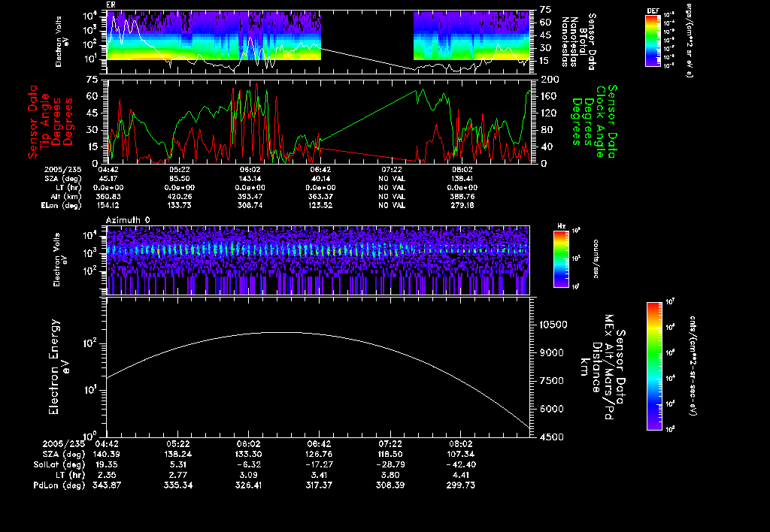Screen dimensions: 770x532
Task: Click the DEF rainbow color bar
Action: 653,41
